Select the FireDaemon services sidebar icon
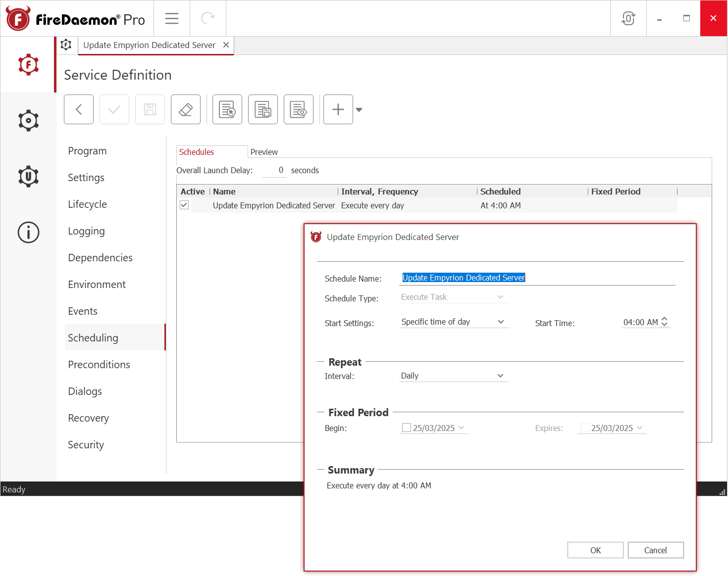Screen dimensions: 728x576 28,64
